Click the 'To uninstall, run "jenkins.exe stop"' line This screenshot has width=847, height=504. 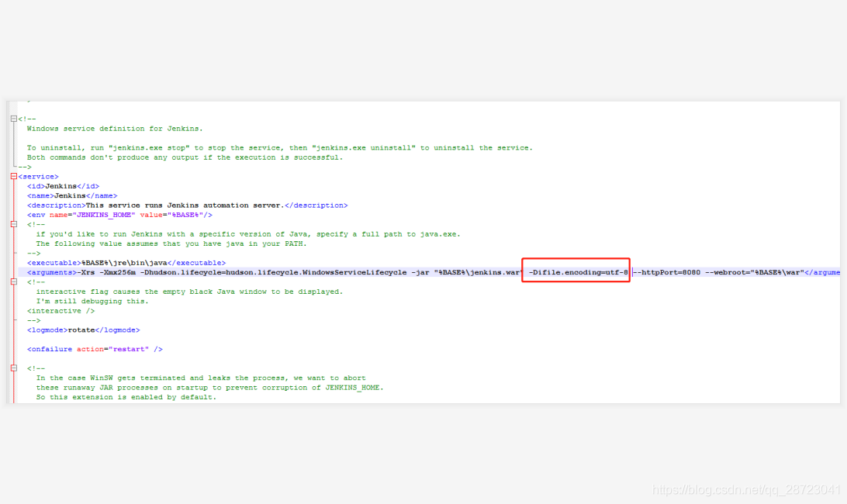[x=280, y=147]
